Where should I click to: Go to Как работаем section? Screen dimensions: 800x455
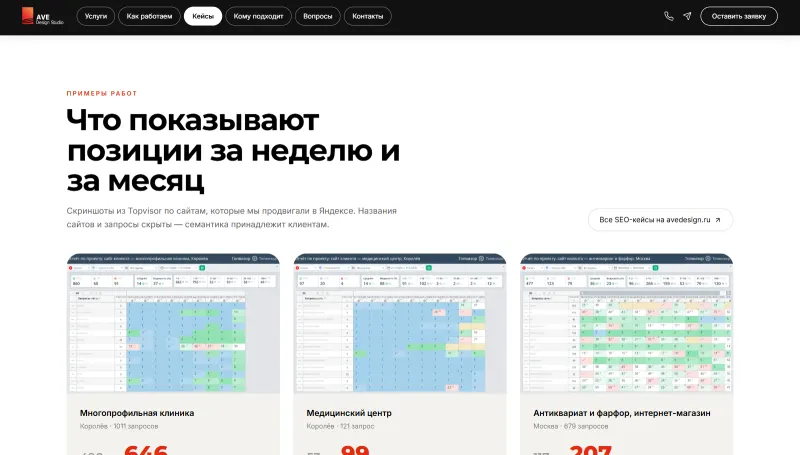149,16
